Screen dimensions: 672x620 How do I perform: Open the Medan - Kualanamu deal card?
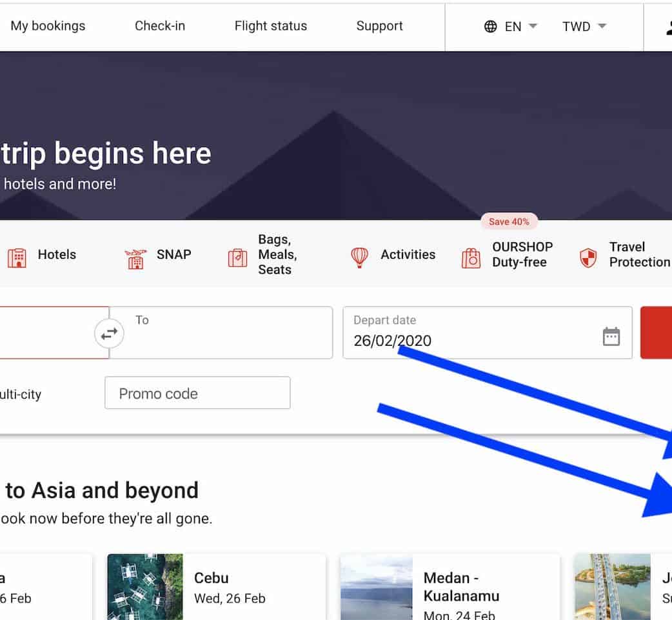click(450, 586)
